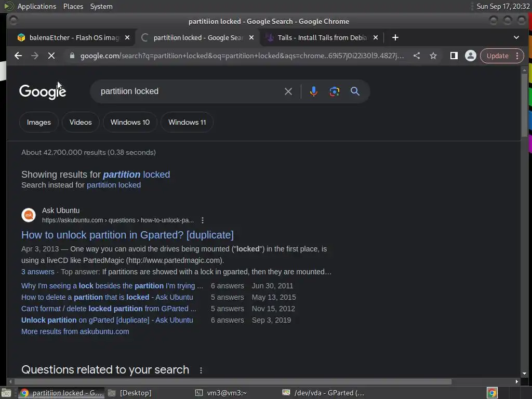Click the Google logo

(43, 91)
